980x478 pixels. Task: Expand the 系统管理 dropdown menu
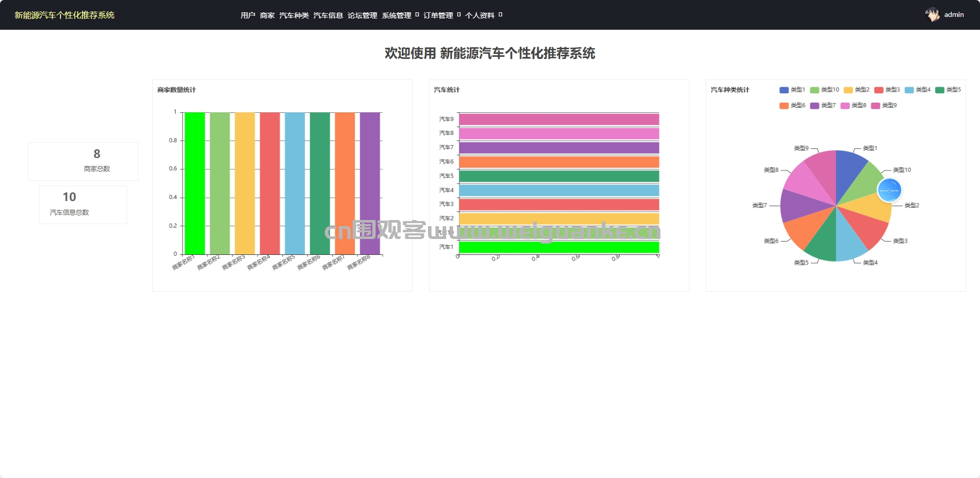[x=400, y=15]
